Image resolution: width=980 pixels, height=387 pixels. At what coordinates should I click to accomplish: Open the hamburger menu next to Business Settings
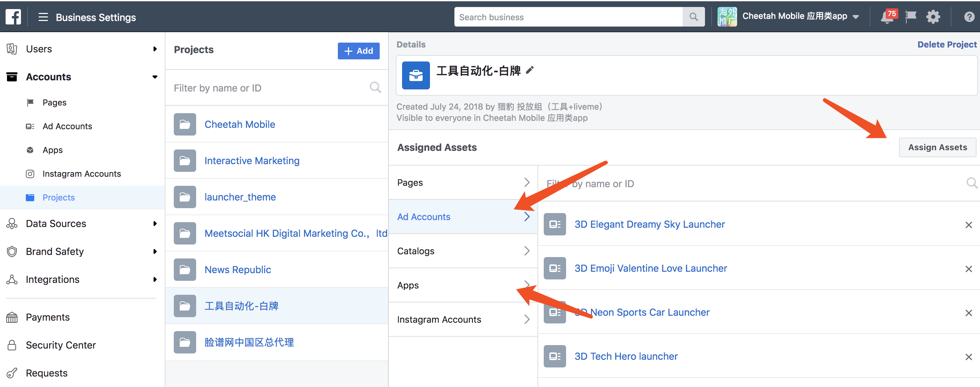(x=43, y=17)
